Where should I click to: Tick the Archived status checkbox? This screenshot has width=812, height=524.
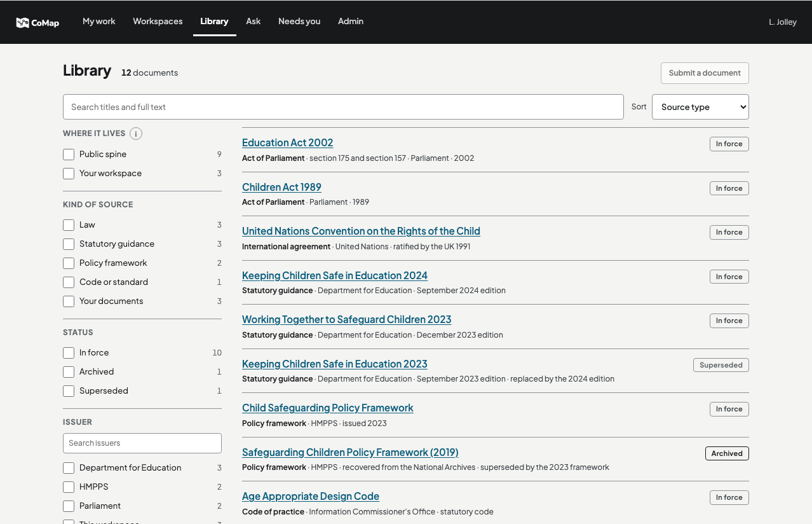click(x=69, y=372)
